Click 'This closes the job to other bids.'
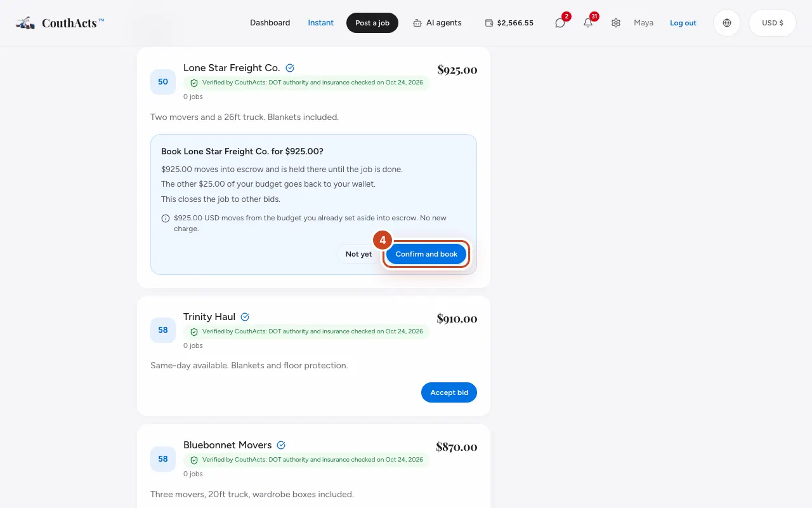The width and height of the screenshot is (812, 508). 221,199
